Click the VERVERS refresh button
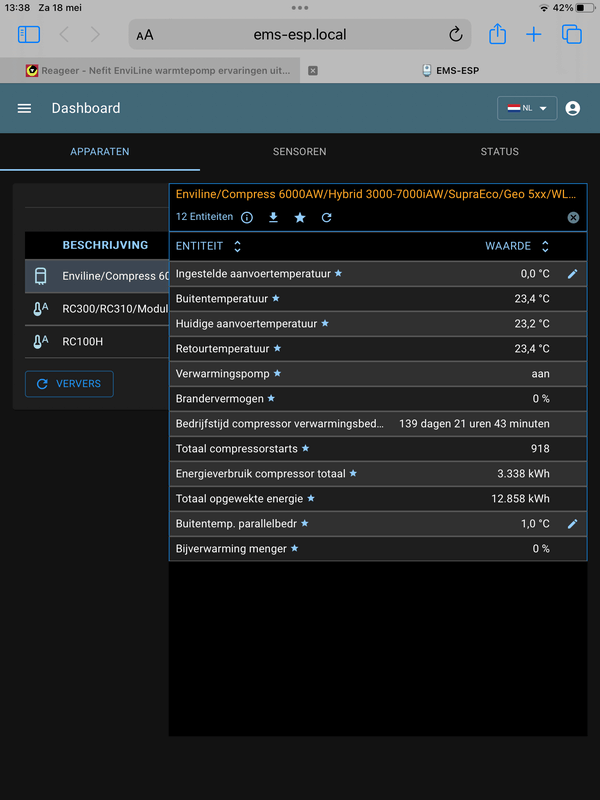The height and width of the screenshot is (800, 600). coord(69,384)
